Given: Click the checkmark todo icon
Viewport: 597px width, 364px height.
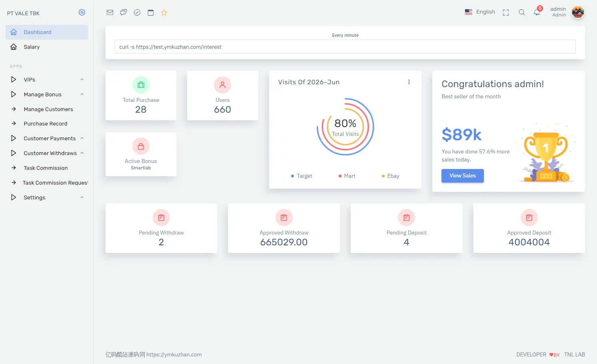Looking at the screenshot, I should 137,12.
